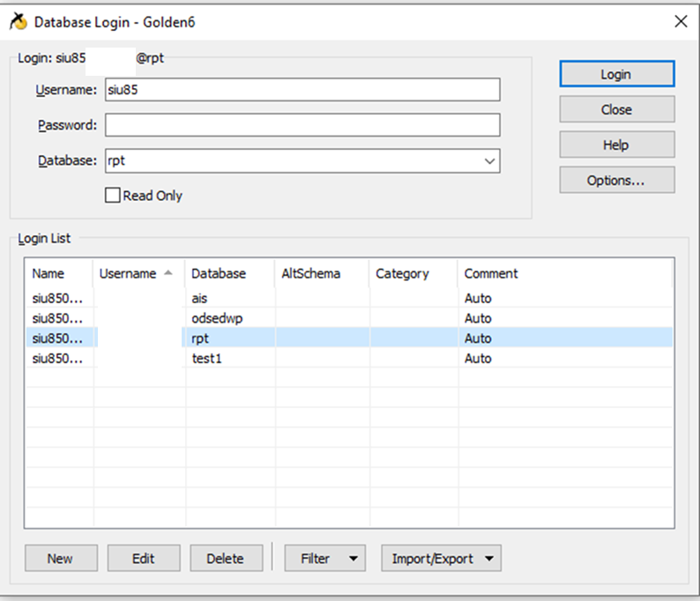Viewport: 700px width, 601px height.
Task: Sort login list by Comment column
Action: click(565, 273)
